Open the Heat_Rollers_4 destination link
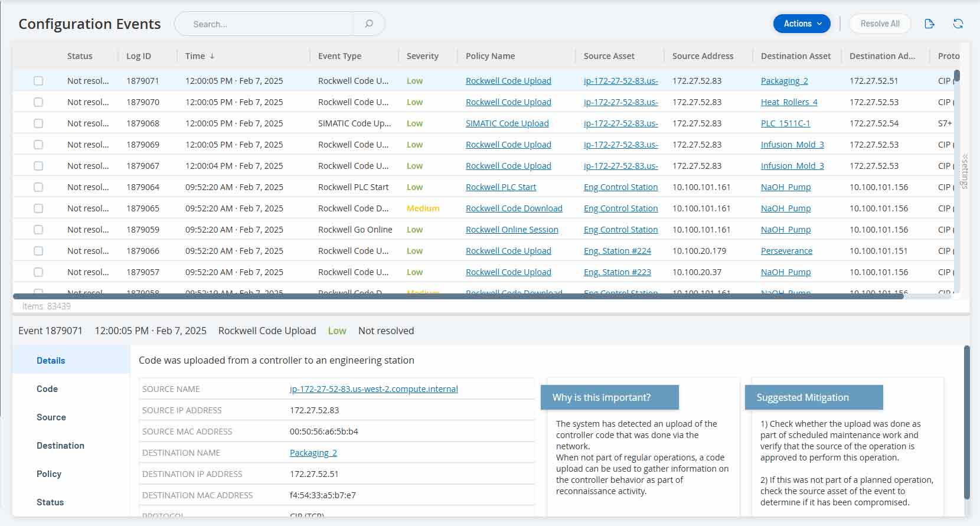Screen dimensions: 980x526 tap(789, 102)
